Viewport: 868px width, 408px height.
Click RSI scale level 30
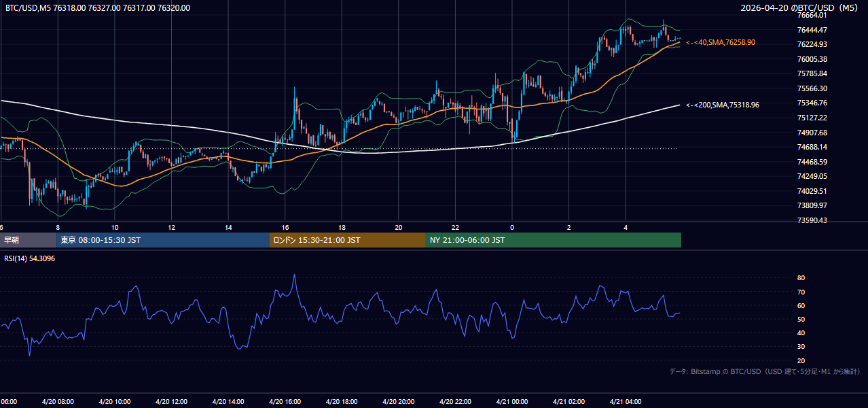[801, 346]
